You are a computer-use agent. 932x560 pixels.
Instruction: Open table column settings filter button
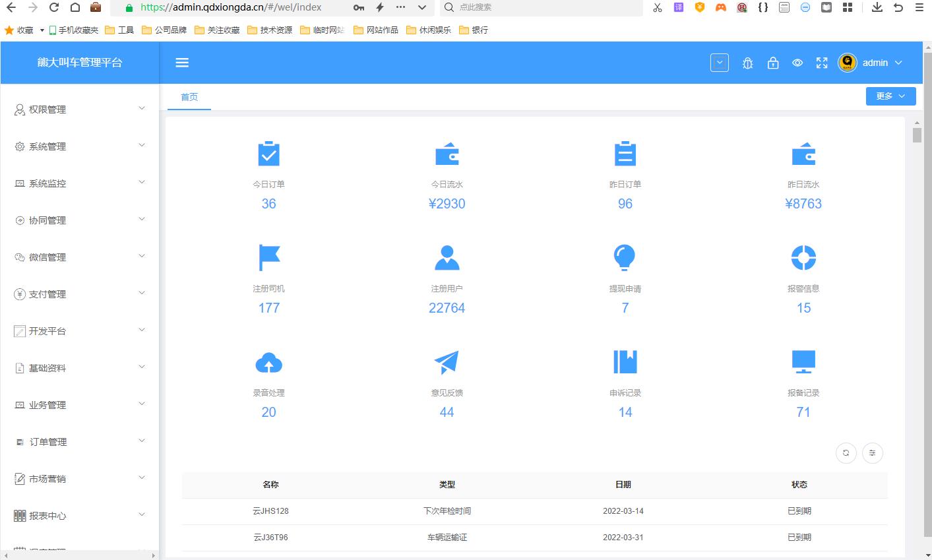[873, 453]
